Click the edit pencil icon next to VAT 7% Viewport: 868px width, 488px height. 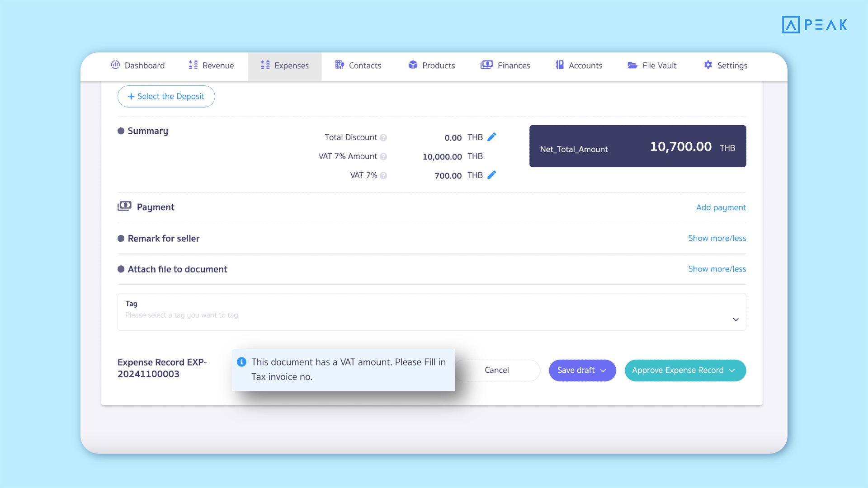click(x=491, y=174)
